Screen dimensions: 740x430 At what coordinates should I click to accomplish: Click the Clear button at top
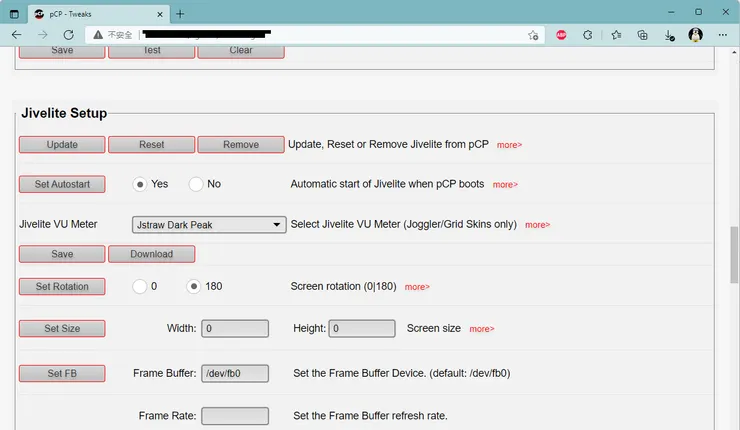pos(241,52)
